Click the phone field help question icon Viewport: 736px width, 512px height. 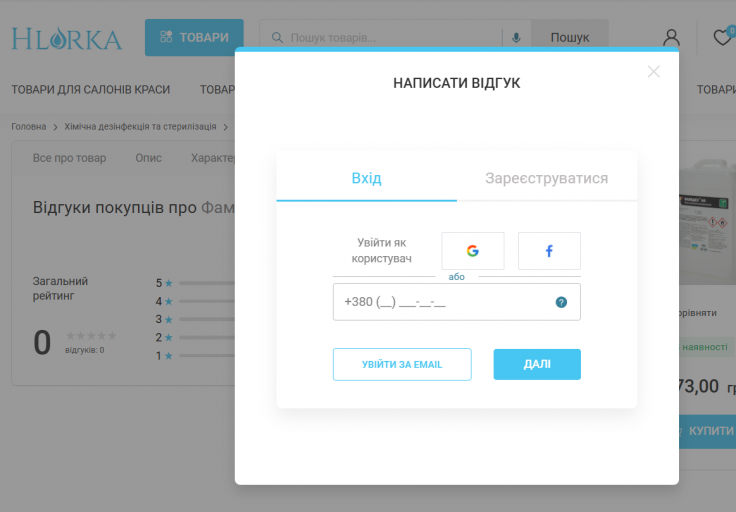tap(561, 302)
